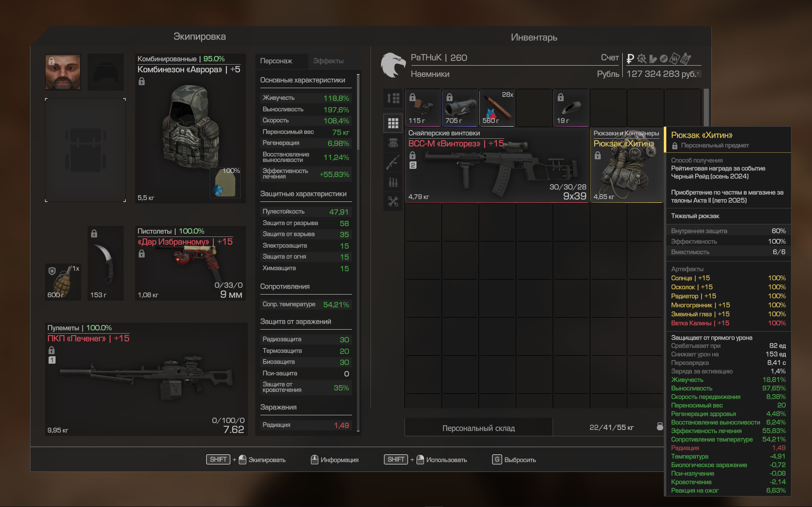Click the inventory sort icon
Image resolution: width=812 pixels, height=507 pixels.
[393, 98]
